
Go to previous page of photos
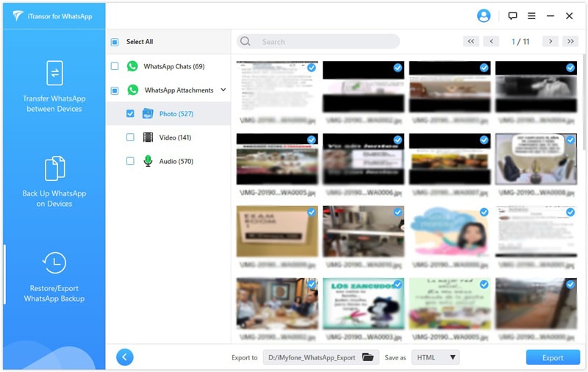click(x=491, y=41)
